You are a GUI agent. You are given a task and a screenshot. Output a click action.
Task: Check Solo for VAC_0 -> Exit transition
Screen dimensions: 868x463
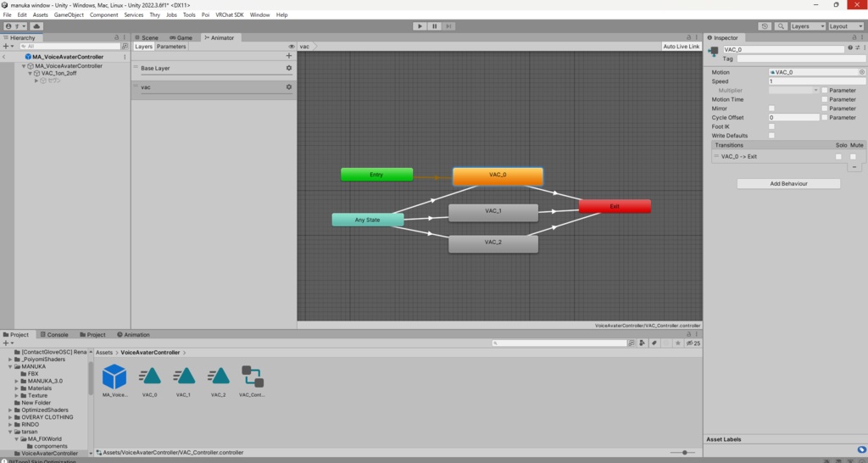coord(838,157)
